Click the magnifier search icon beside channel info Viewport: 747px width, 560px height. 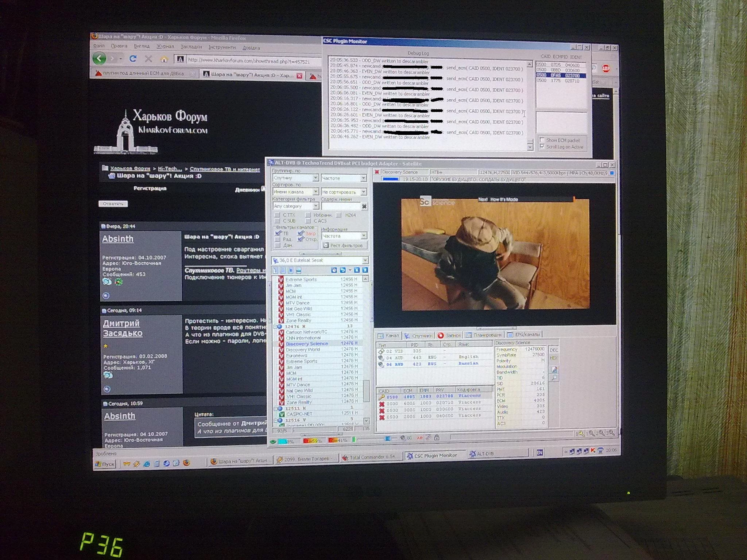[x=554, y=378]
